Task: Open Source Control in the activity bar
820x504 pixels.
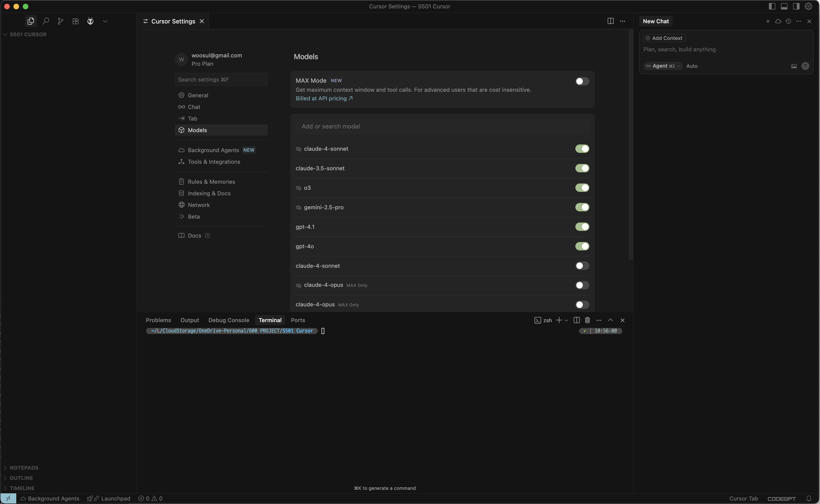Action: point(60,21)
